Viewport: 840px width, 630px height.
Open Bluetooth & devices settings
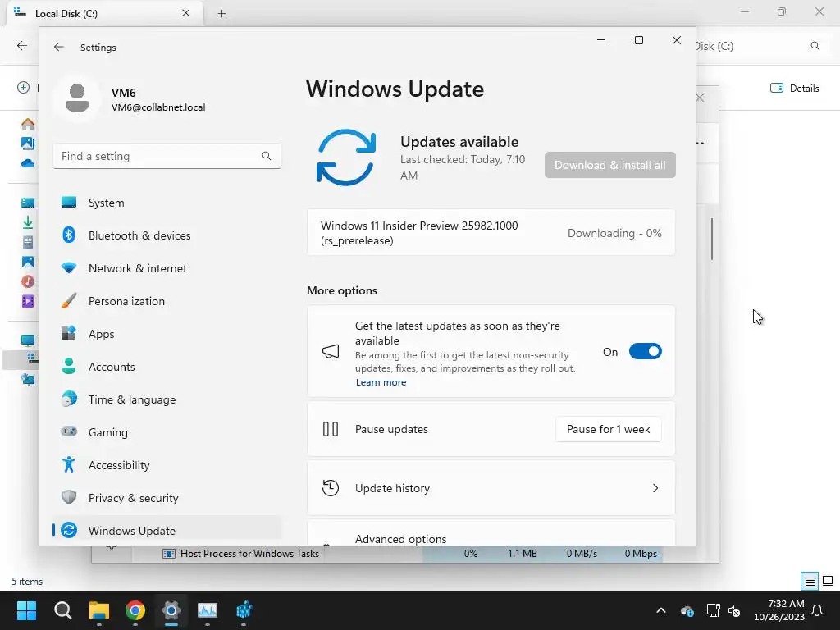(x=167, y=235)
